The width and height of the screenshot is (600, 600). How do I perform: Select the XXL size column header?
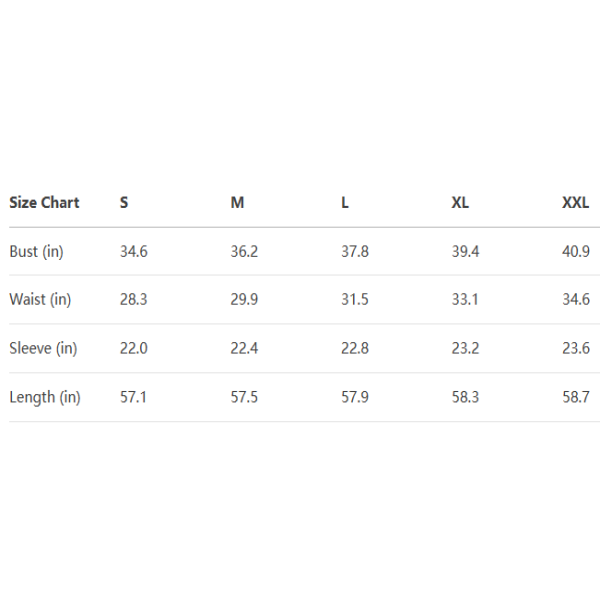pyautogui.click(x=575, y=203)
